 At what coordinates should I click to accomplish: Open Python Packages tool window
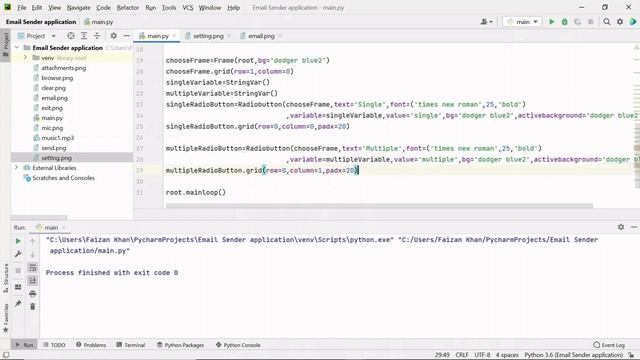180,345
